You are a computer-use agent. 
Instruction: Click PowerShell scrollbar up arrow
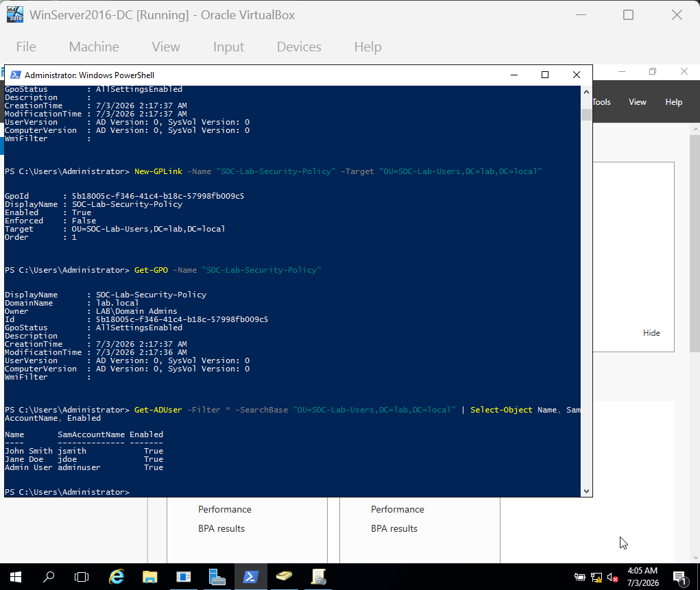[x=586, y=92]
